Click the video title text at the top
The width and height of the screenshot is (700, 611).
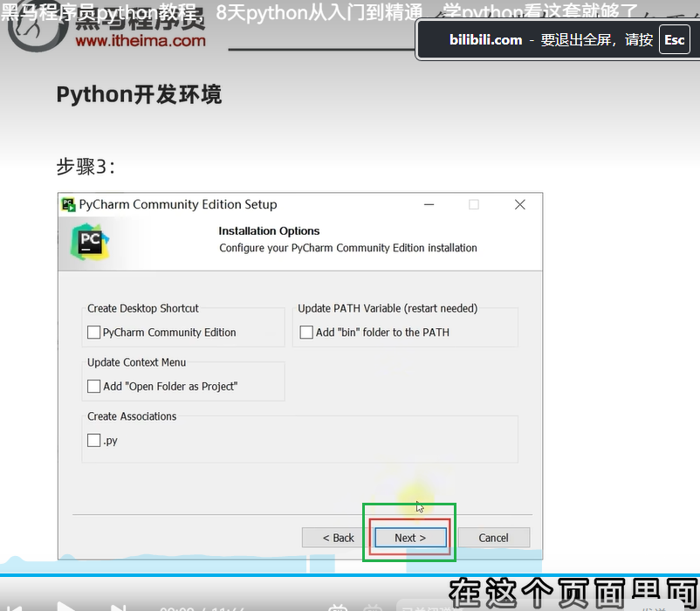[x=319, y=12]
